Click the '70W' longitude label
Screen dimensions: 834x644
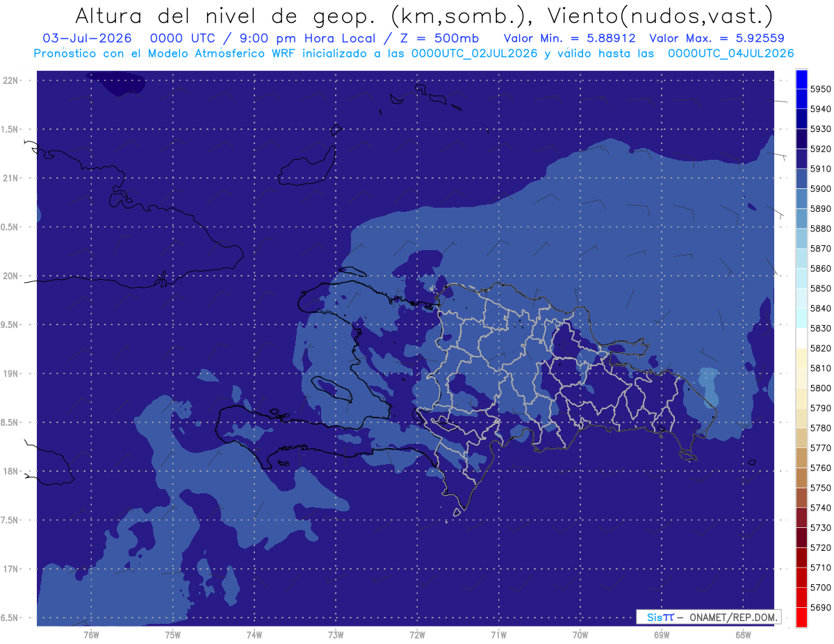pos(580,634)
